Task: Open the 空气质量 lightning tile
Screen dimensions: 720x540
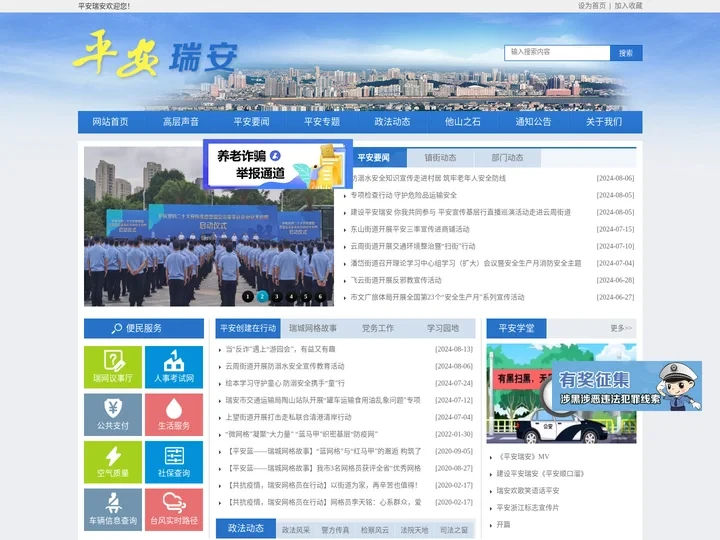Action: [x=113, y=462]
